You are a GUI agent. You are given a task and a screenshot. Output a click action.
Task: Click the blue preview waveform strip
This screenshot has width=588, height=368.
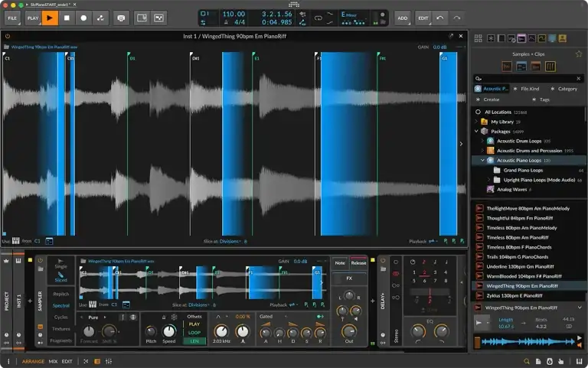tap(528, 341)
